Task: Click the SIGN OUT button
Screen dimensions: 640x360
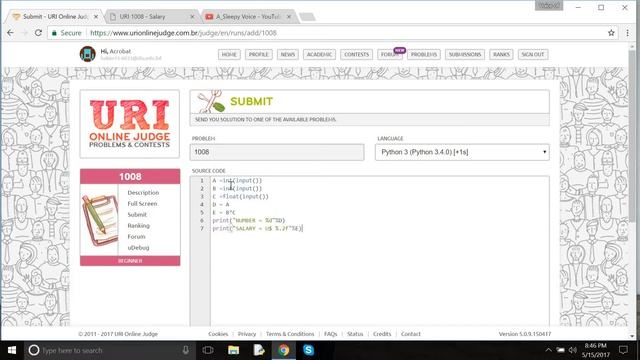Action: [533, 54]
